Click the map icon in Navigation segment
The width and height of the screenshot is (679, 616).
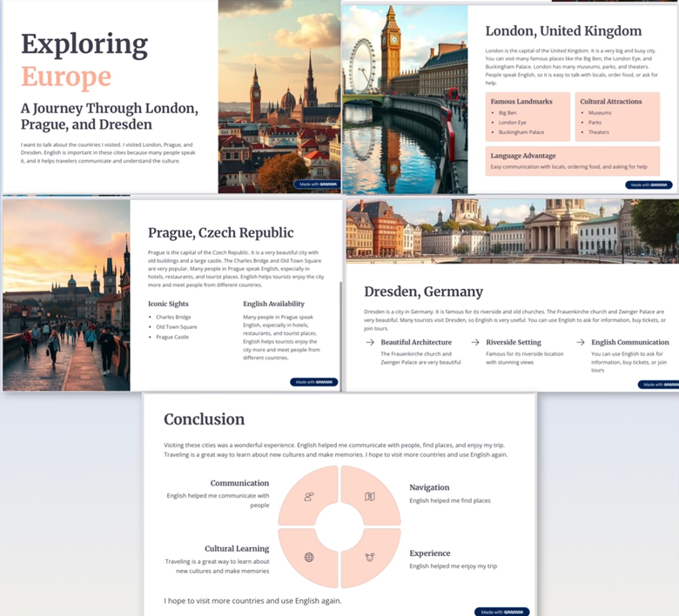(x=370, y=497)
